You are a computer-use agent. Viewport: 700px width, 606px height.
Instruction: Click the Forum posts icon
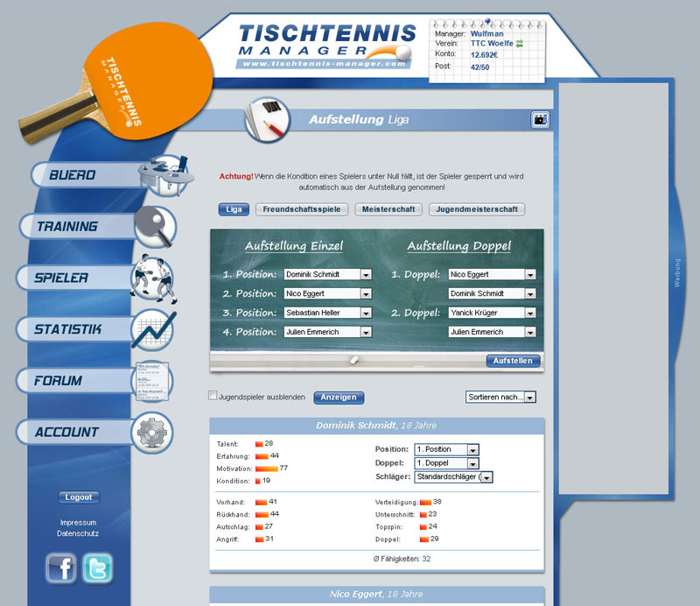(x=151, y=381)
